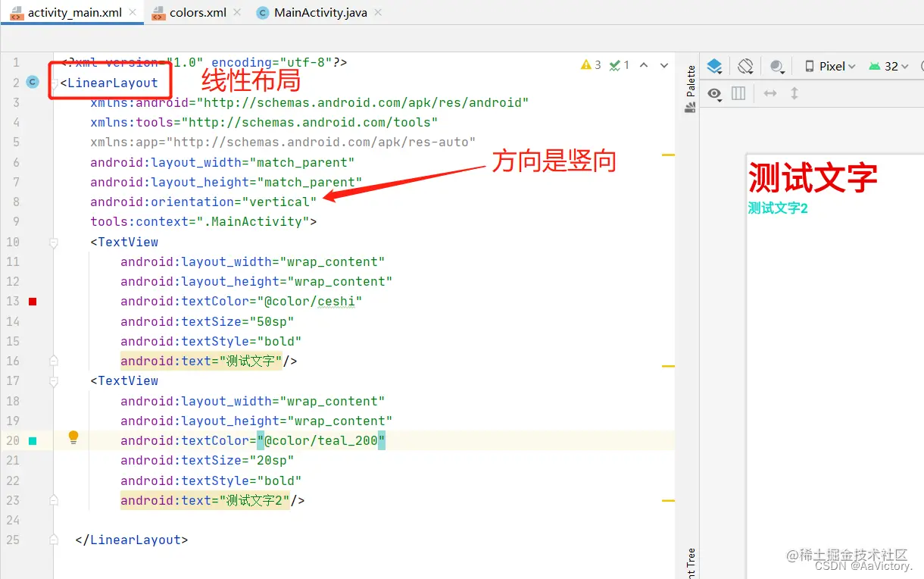The width and height of the screenshot is (924, 579).
Task: Collapse the first TextView fold at line 10
Action: coord(54,243)
